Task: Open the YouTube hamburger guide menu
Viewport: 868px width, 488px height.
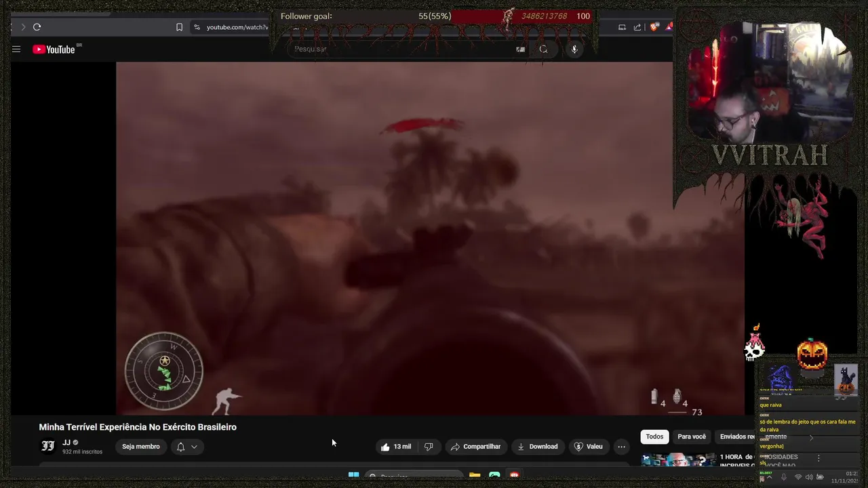Action: (x=16, y=49)
